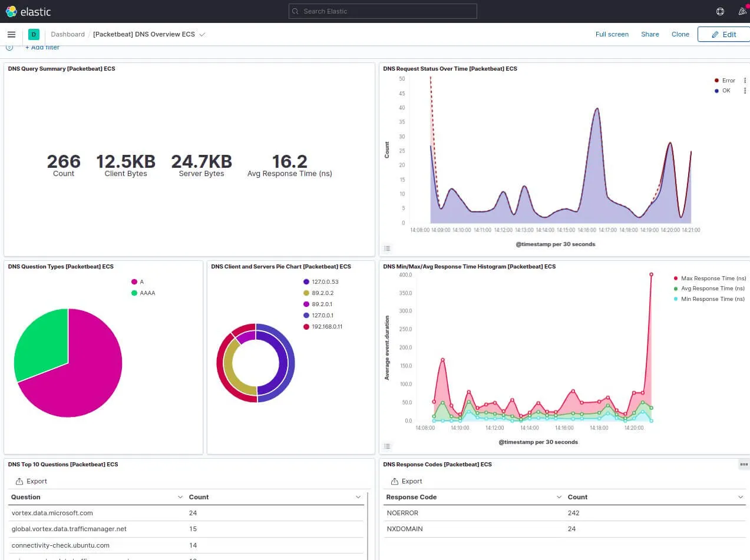Click the 24.7KB Server Bytes metric
The height and width of the screenshot is (560, 750).
[x=201, y=164]
